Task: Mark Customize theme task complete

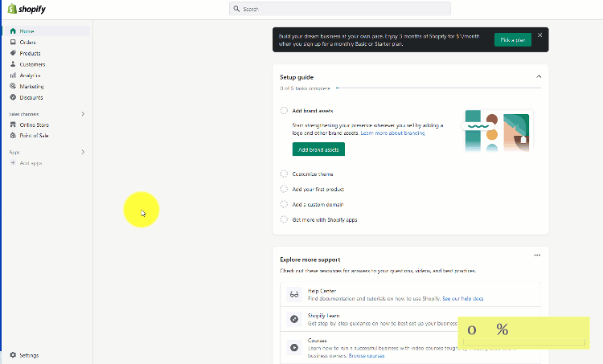Action: (x=284, y=174)
